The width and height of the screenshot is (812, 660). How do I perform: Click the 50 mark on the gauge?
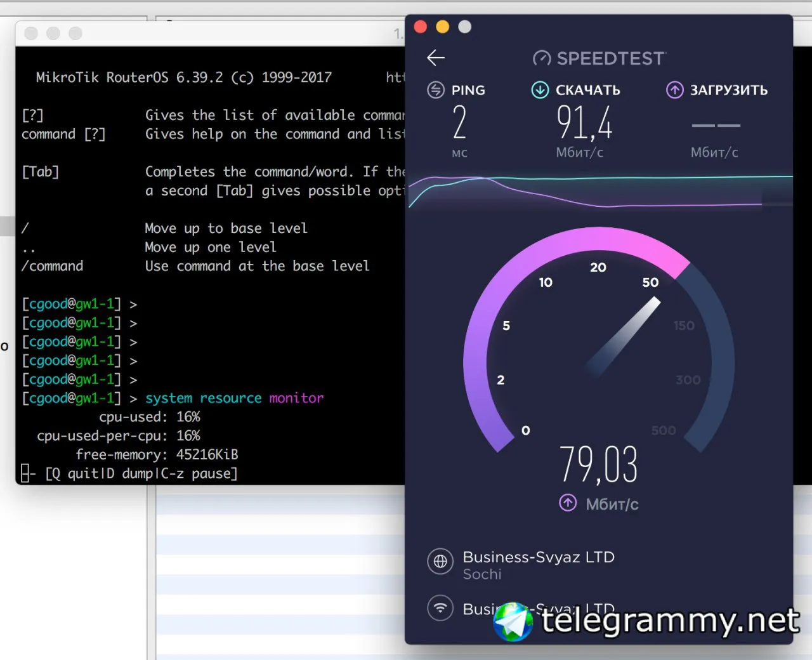650,282
